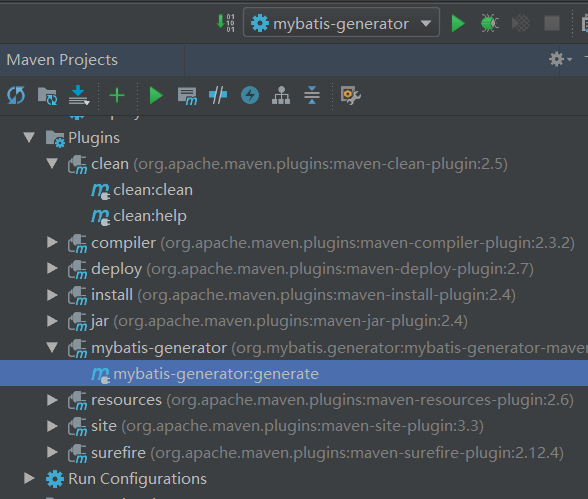Toggle Offline Mode icon

(218, 95)
